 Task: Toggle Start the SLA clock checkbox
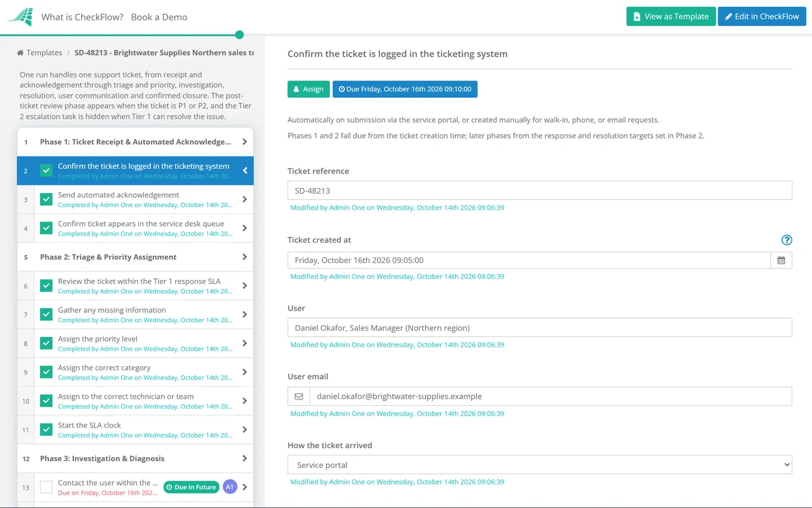(x=46, y=430)
